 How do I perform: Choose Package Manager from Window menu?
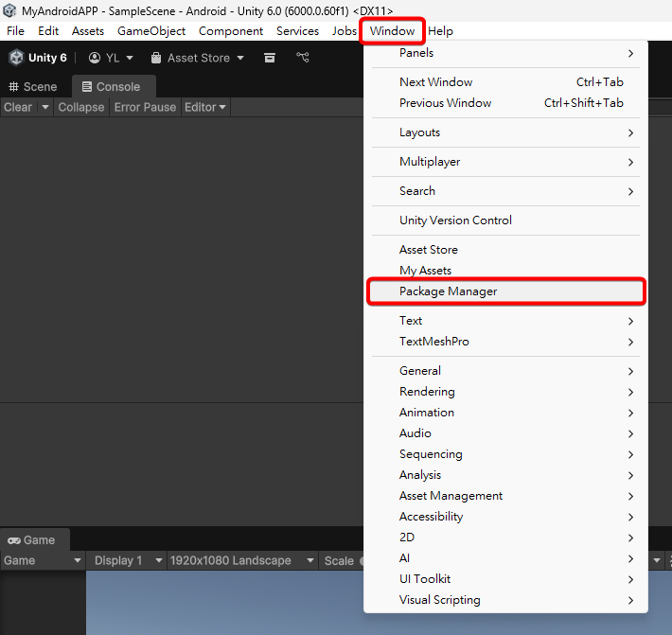[448, 291]
